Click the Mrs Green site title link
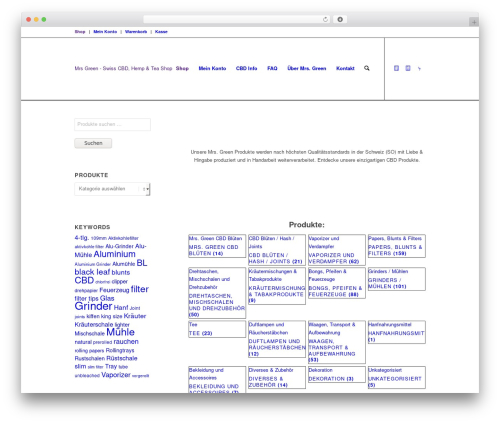The image size is (500, 423). coord(123,68)
